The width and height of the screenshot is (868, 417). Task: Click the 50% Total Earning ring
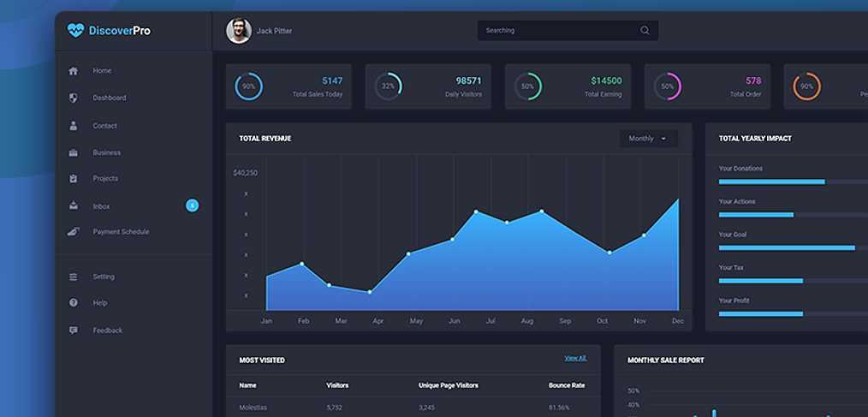click(x=527, y=86)
